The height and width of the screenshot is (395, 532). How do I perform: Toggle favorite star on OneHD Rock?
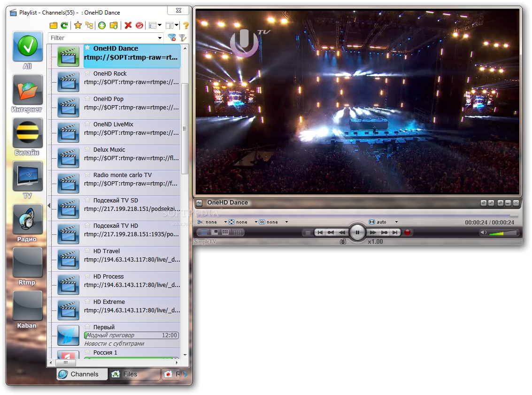[87, 73]
